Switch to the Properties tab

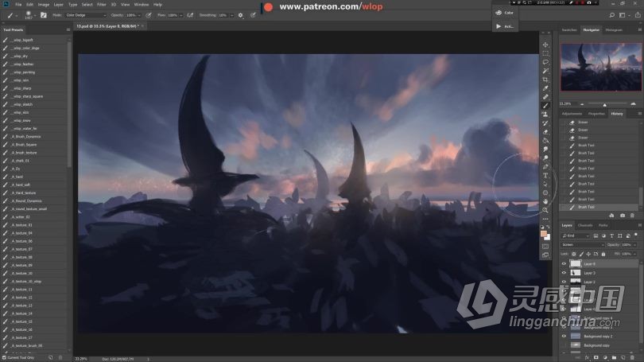click(x=596, y=114)
